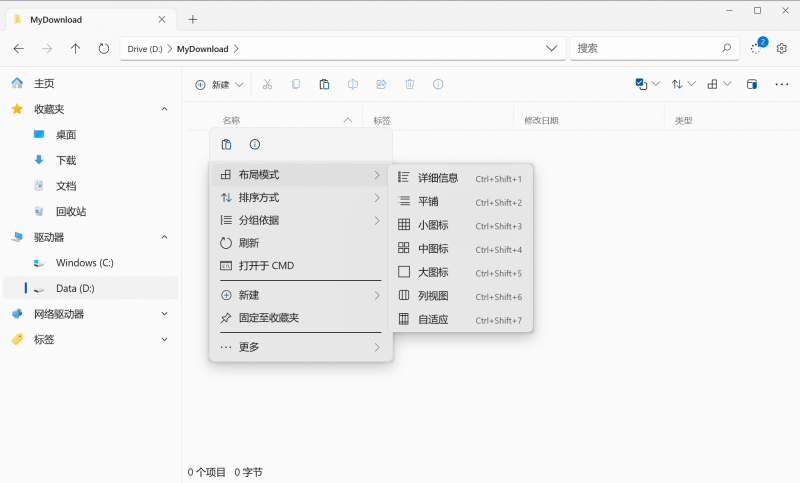Add a new tab with the plus button
The width and height of the screenshot is (800, 483).
point(192,19)
